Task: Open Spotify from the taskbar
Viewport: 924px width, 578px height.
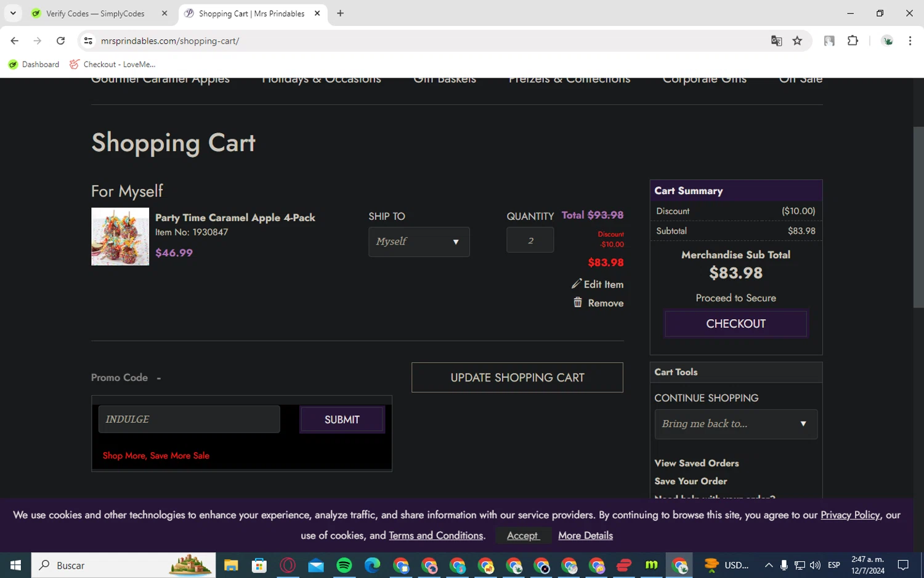Action: (x=344, y=565)
